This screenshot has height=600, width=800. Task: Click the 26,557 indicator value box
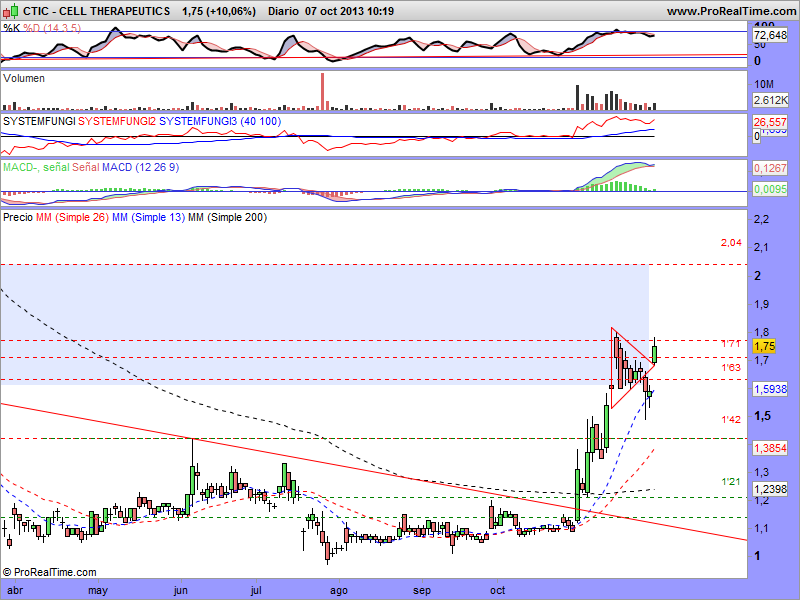(x=770, y=122)
